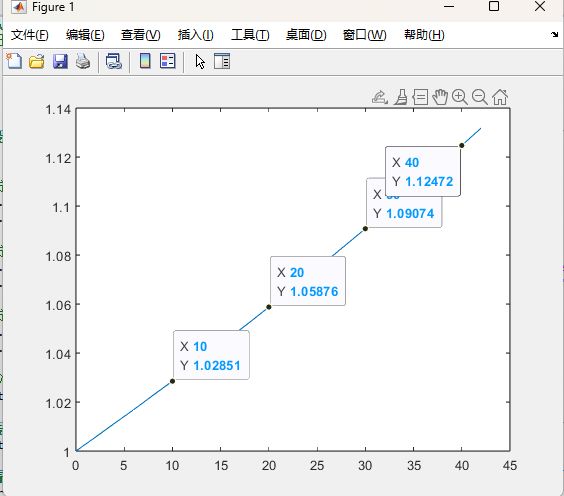Click the MATLAB icon in the title bar
This screenshot has height=496, width=564.
[18, 7]
